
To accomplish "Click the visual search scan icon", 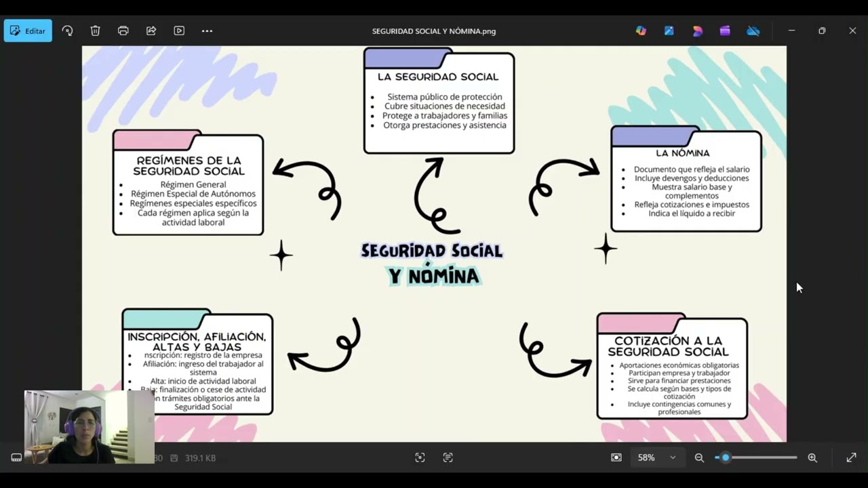I will (x=420, y=457).
